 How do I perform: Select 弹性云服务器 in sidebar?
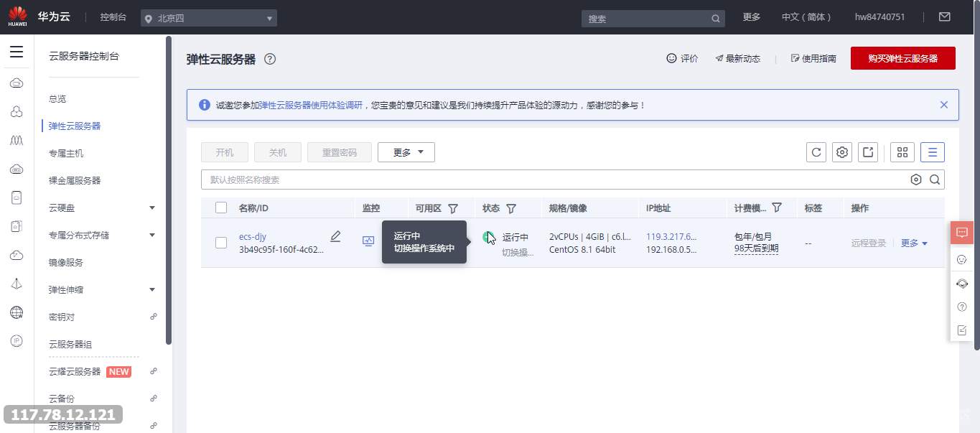point(75,126)
